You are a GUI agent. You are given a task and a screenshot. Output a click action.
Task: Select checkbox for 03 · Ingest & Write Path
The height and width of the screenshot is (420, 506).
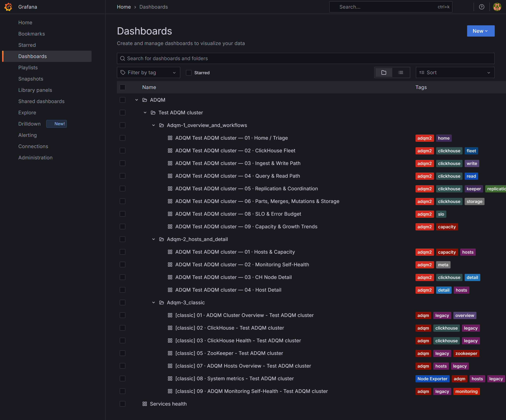(122, 163)
